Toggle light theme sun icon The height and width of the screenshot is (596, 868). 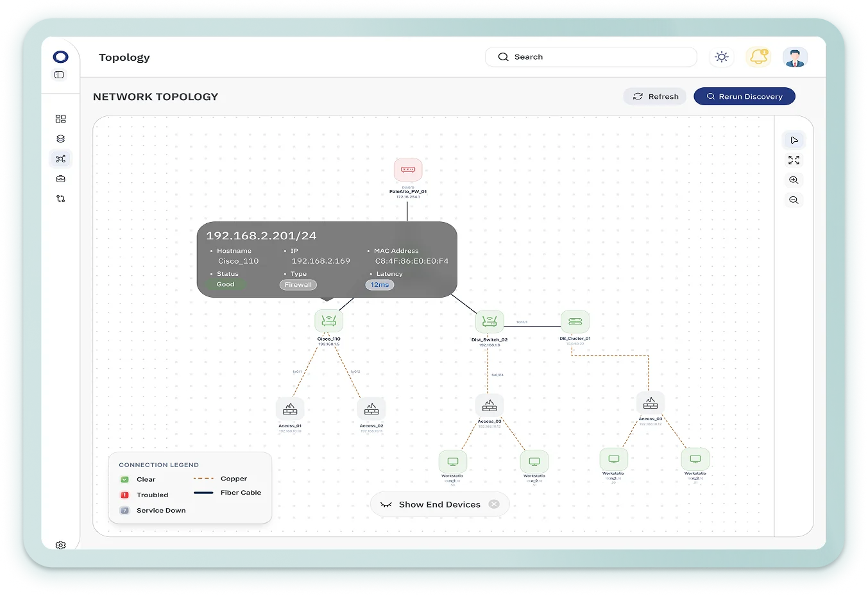click(x=722, y=57)
